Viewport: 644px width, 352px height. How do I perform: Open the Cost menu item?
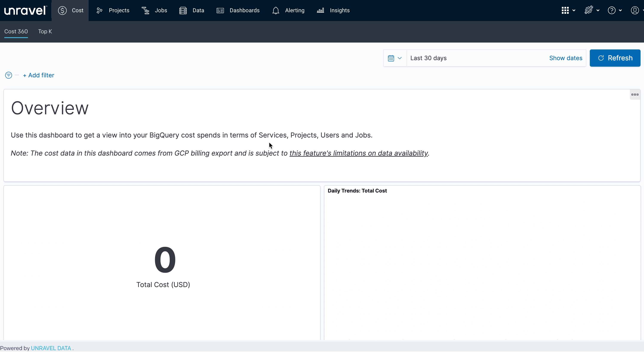(71, 10)
